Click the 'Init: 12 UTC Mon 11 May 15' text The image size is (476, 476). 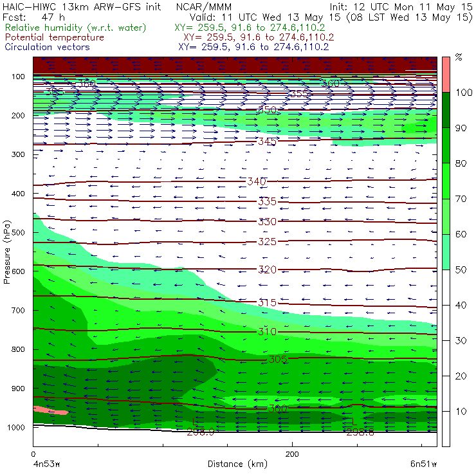[x=401, y=7]
